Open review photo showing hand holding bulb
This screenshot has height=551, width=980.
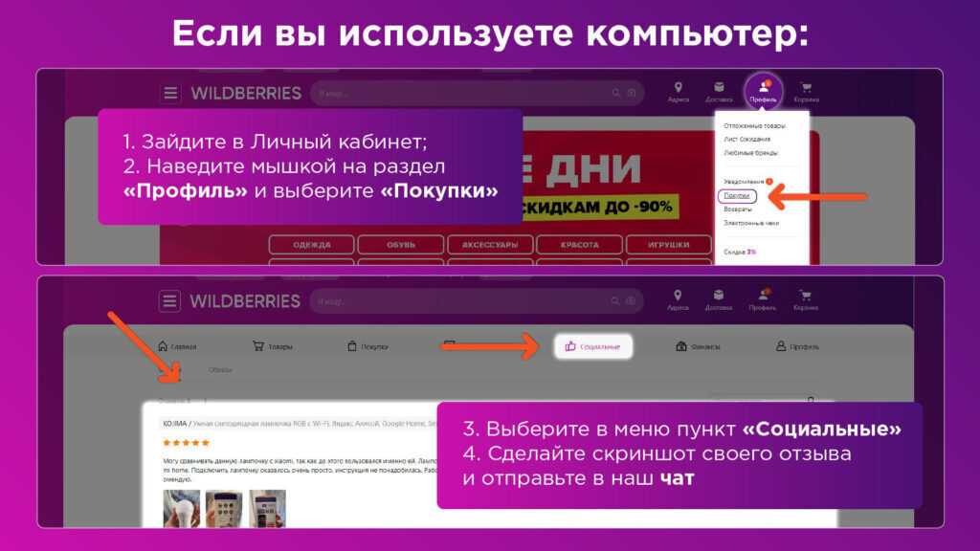pyautogui.click(x=181, y=509)
